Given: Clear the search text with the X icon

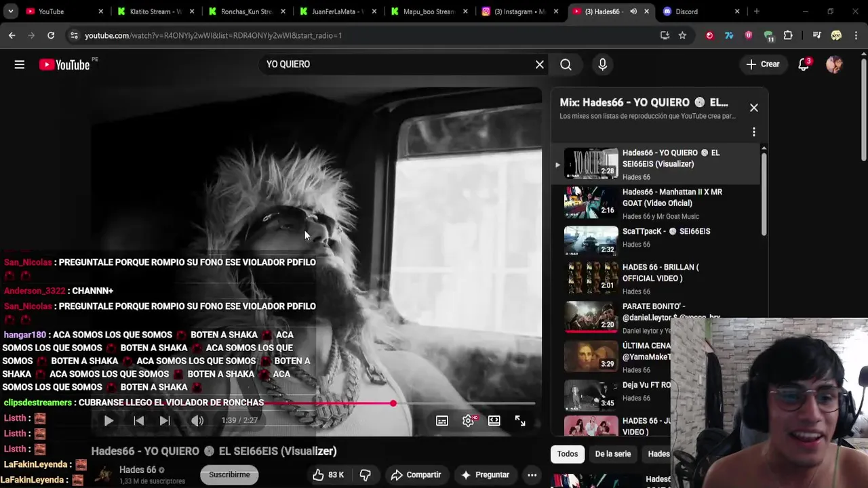Looking at the screenshot, I should click(x=540, y=64).
